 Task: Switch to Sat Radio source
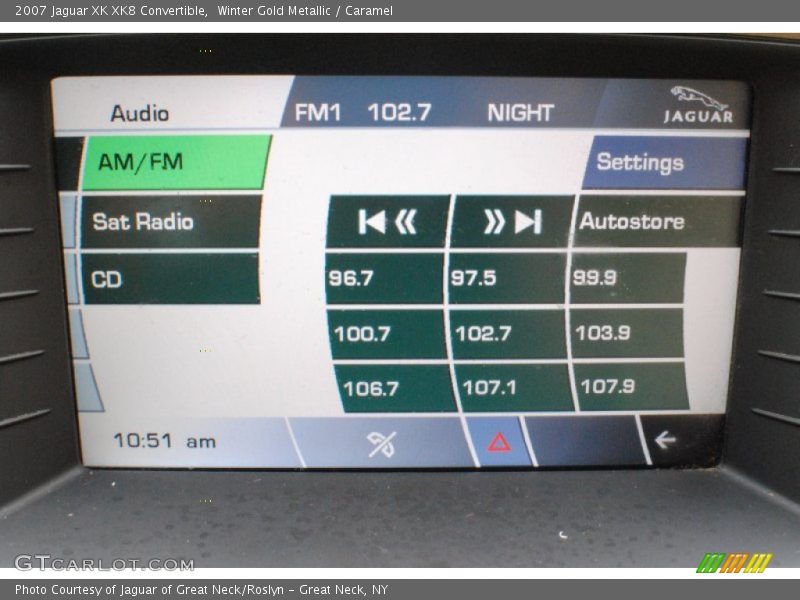coord(171,222)
